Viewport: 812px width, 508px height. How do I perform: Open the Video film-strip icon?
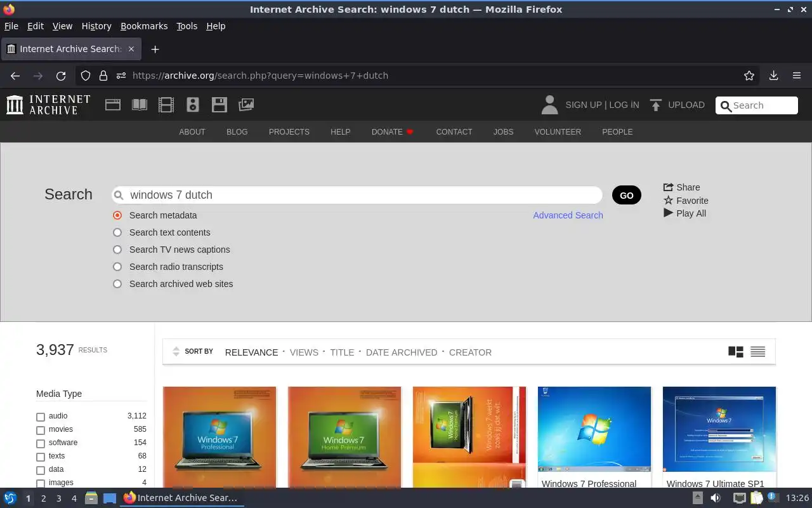(x=166, y=105)
